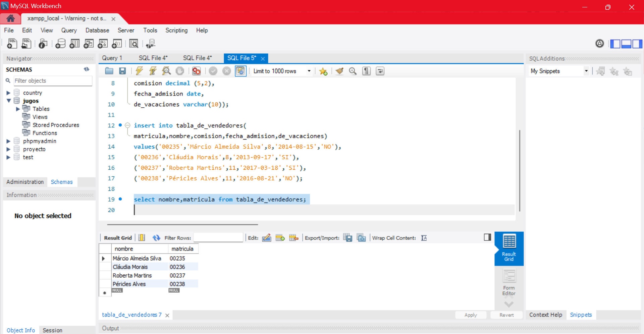This screenshot has height=334, width=644.
Task: Import records from external file icon
Action: 361,238
